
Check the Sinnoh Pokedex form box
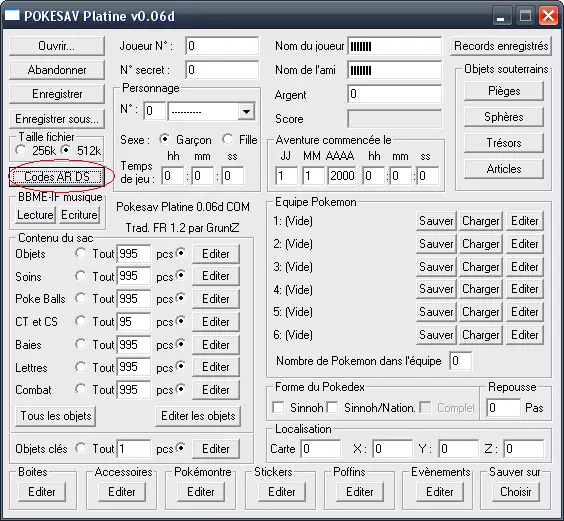[x=278, y=408]
